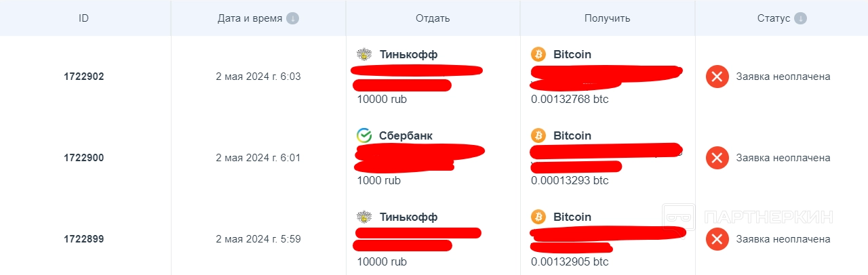This screenshot has height=275, width=868.
Task: Click the Bitcoin icon in order 1722900
Action: (538, 135)
